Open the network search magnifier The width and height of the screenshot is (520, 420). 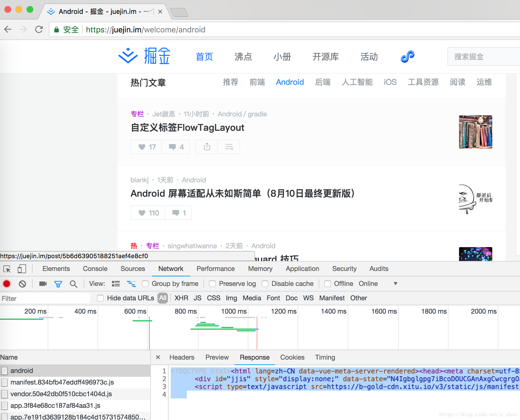coord(73,284)
